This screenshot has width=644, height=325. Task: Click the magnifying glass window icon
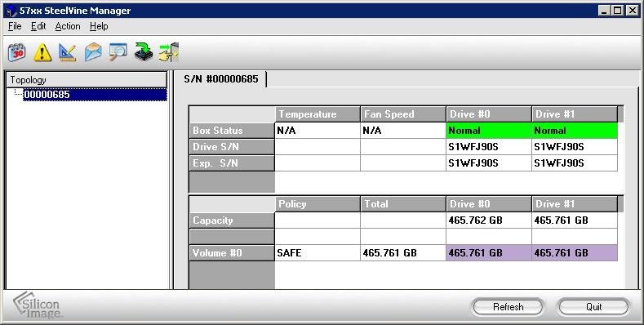[x=118, y=52]
